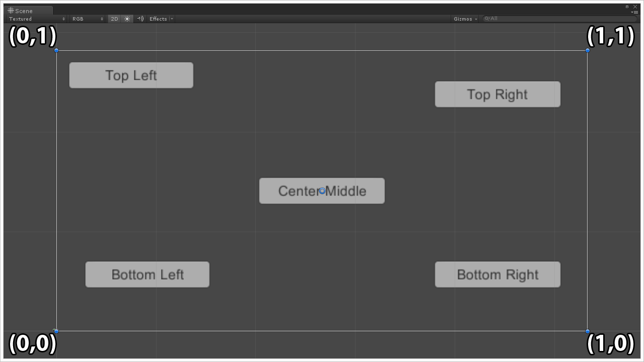Click the Bottom Right button
This screenshot has width=644, height=362.
[497, 274]
